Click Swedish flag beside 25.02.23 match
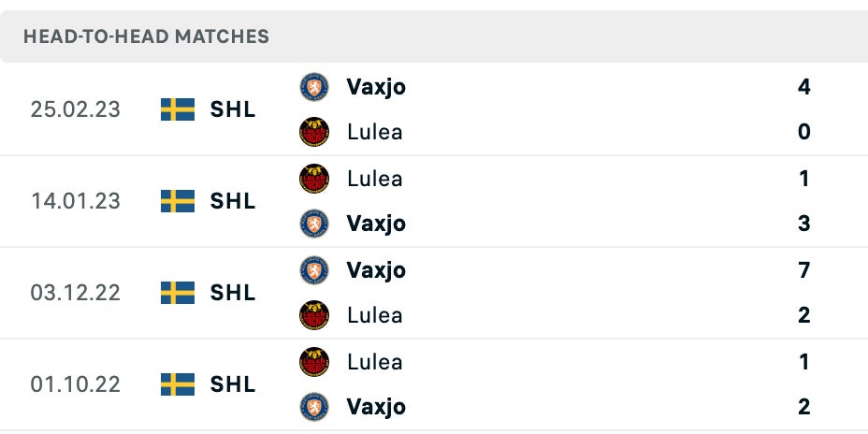Image resolution: width=868 pixels, height=434 pixels. pyautogui.click(x=178, y=109)
